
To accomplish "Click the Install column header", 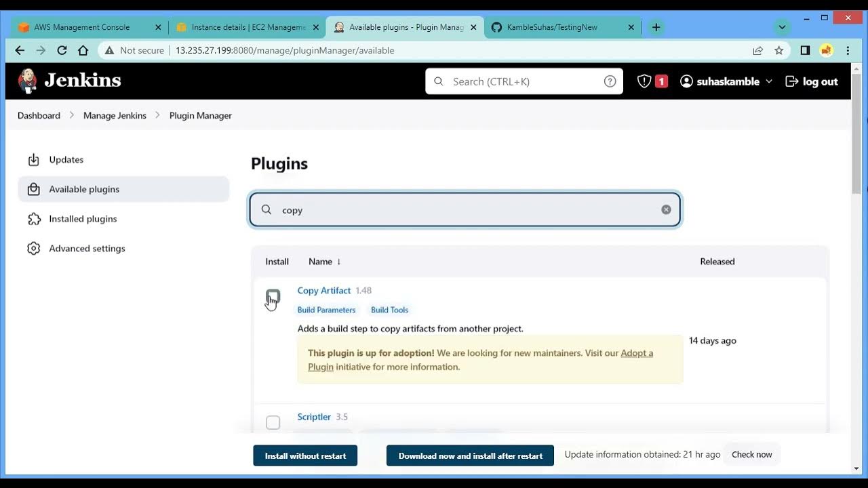I will [x=277, y=262].
